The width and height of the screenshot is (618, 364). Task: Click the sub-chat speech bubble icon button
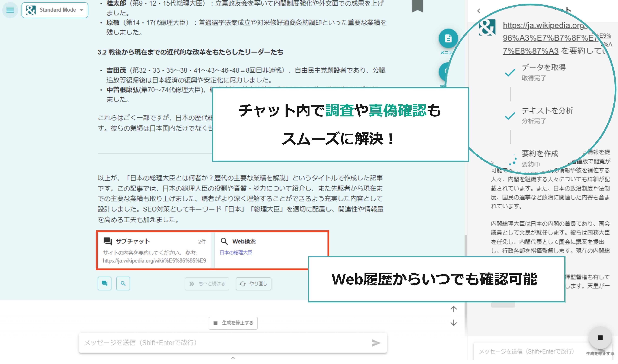pos(104,284)
